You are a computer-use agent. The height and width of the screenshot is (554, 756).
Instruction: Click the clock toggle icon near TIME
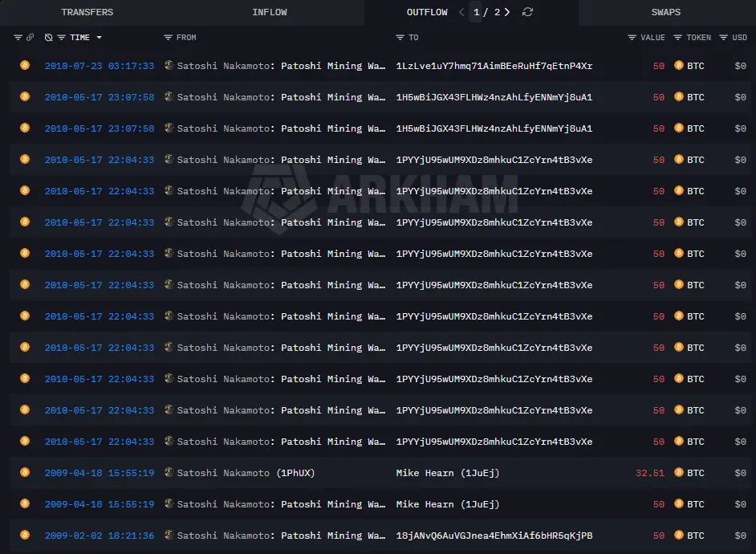(x=48, y=37)
